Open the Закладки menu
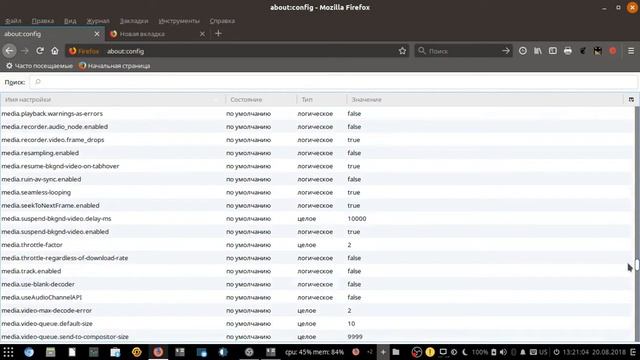The width and height of the screenshot is (640, 360). 134,21
